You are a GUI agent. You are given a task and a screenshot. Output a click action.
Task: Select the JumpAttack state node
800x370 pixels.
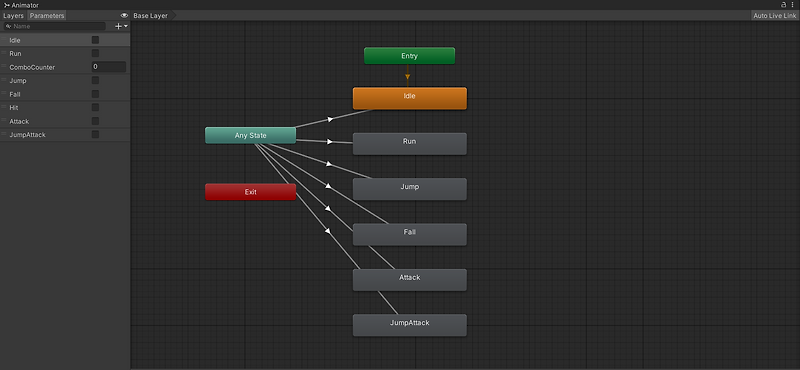410,325
